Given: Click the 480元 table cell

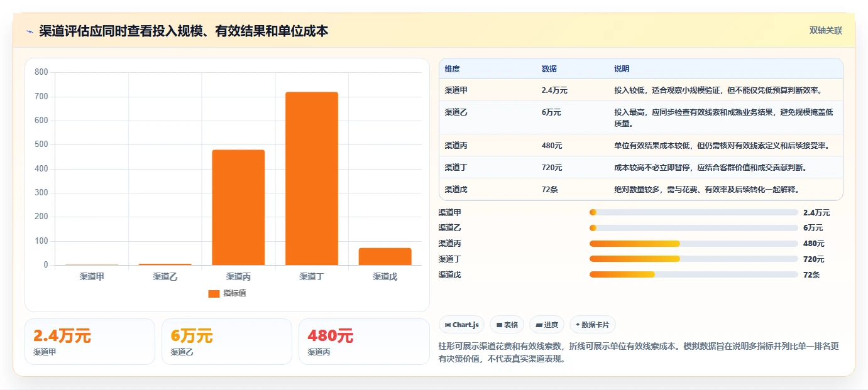Looking at the screenshot, I should (x=552, y=146).
